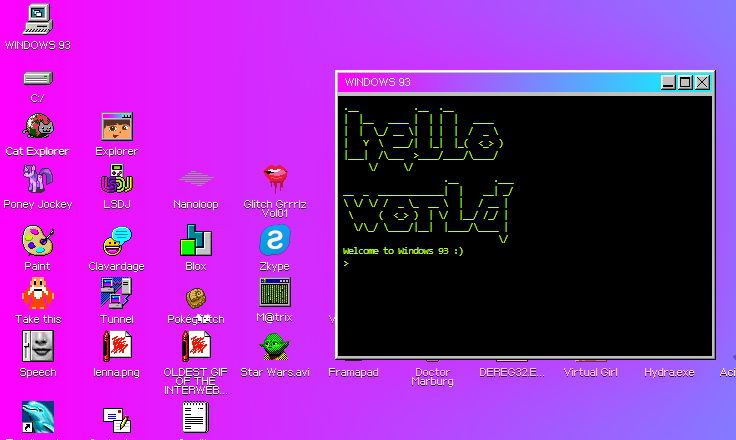Maximize the WINDOWS 93 terminal window
The width and height of the screenshot is (736, 440).
tap(685, 83)
